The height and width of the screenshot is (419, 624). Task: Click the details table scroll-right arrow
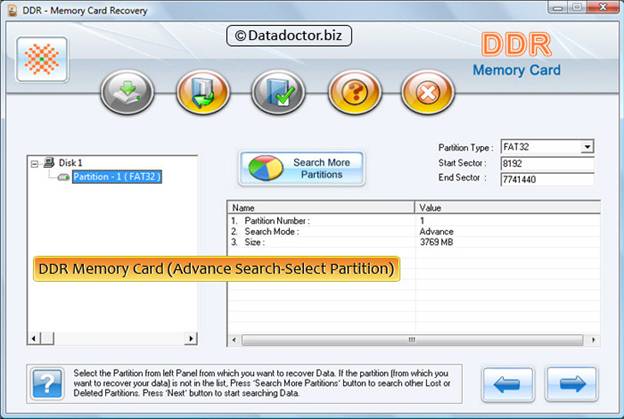coord(593,340)
